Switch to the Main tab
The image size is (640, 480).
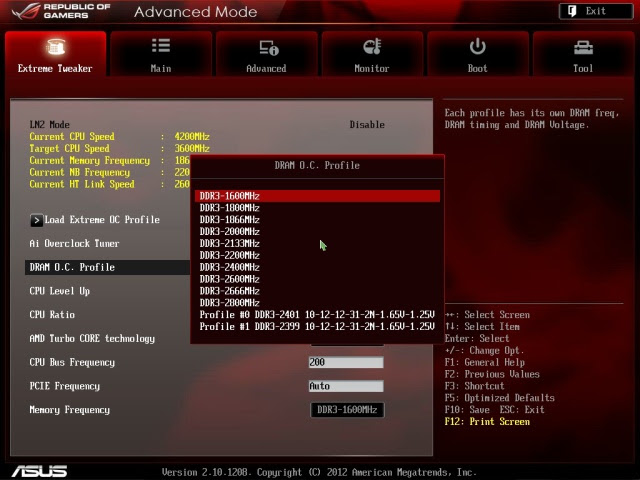click(161, 54)
